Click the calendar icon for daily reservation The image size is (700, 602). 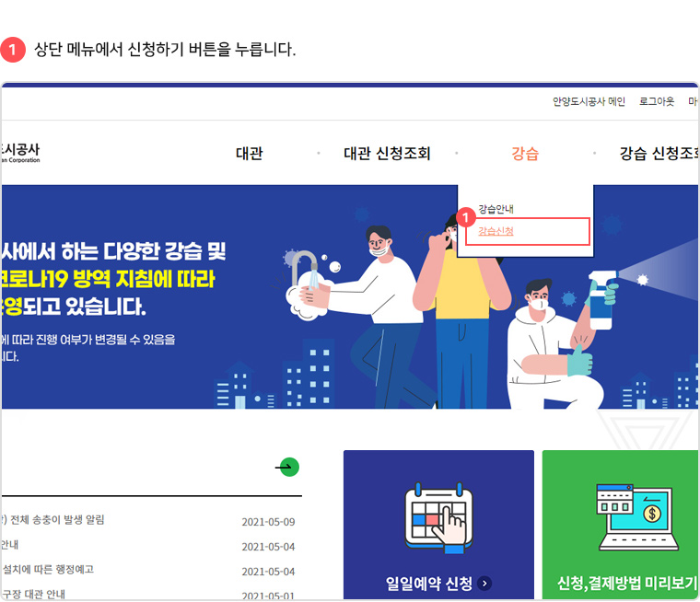pos(438,517)
